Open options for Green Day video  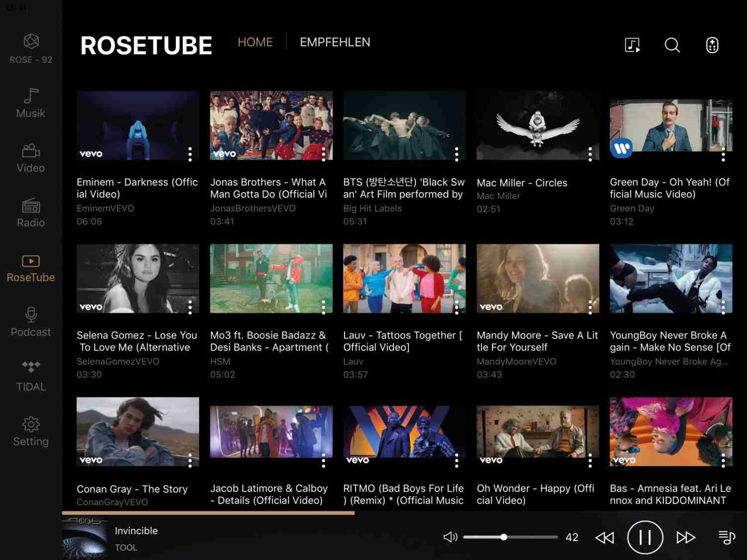coord(723,154)
